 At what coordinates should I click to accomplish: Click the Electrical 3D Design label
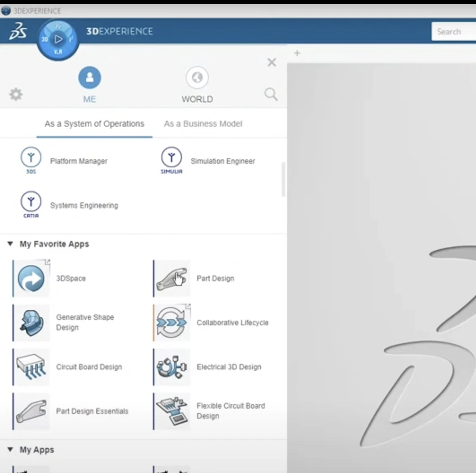[x=229, y=367]
